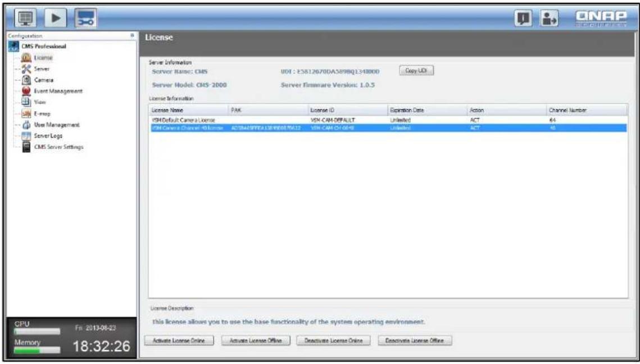
Task: Click the Event Management red icon
Action: click(26, 91)
